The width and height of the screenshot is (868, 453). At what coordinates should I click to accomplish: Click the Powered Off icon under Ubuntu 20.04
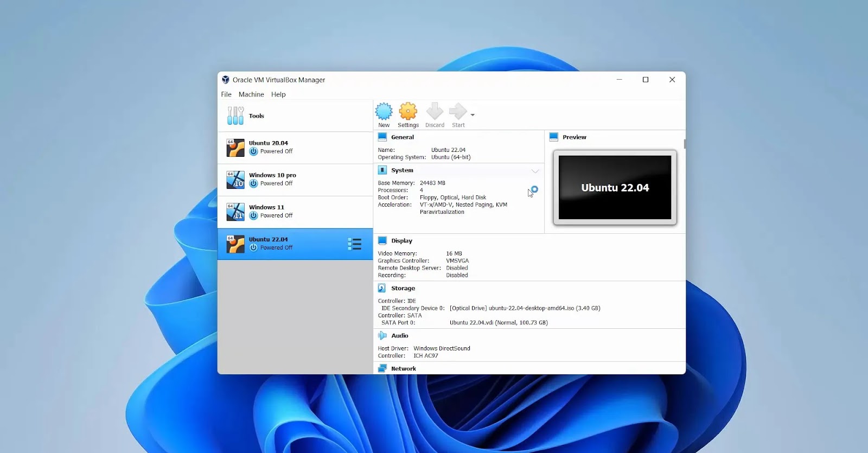pos(253,151)
